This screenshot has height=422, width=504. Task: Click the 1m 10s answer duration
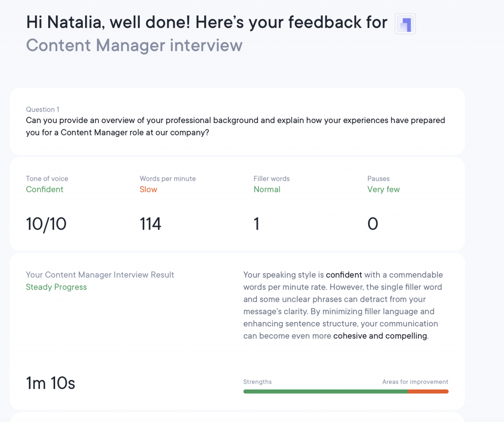click(x=50, y=383)
